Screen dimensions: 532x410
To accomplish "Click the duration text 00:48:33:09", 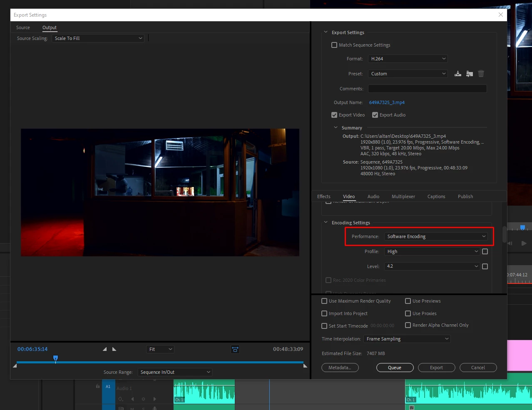I will 288,349.
